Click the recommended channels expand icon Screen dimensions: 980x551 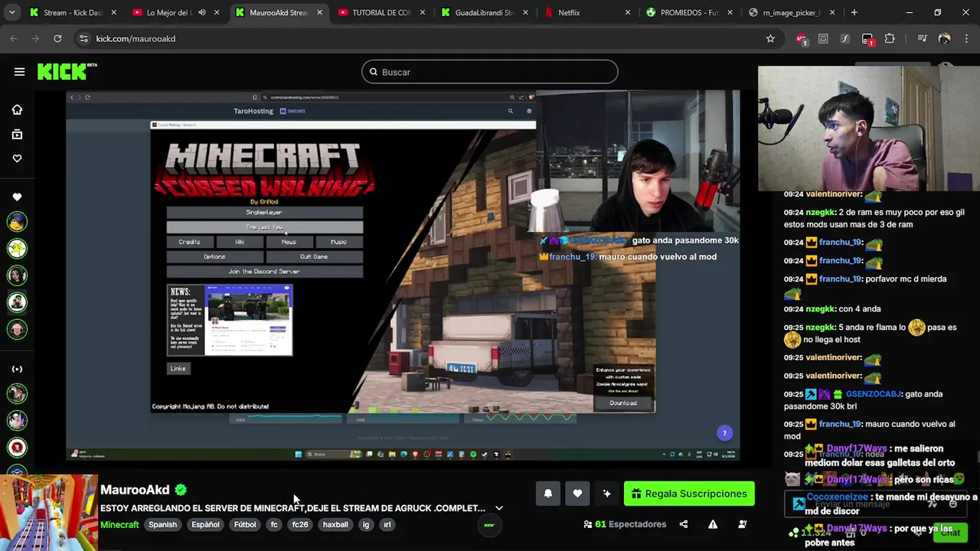pyautogui.click(x=17, y=369)
